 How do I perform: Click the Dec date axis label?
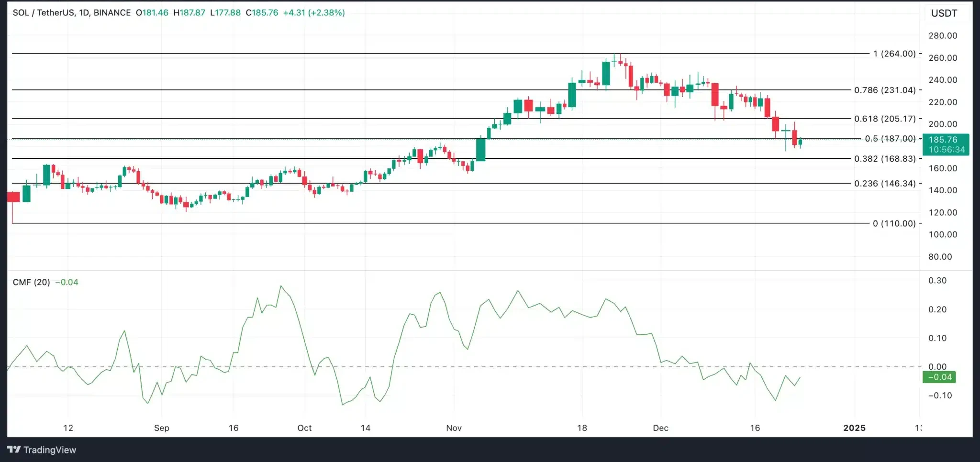[x=660, y=428]
